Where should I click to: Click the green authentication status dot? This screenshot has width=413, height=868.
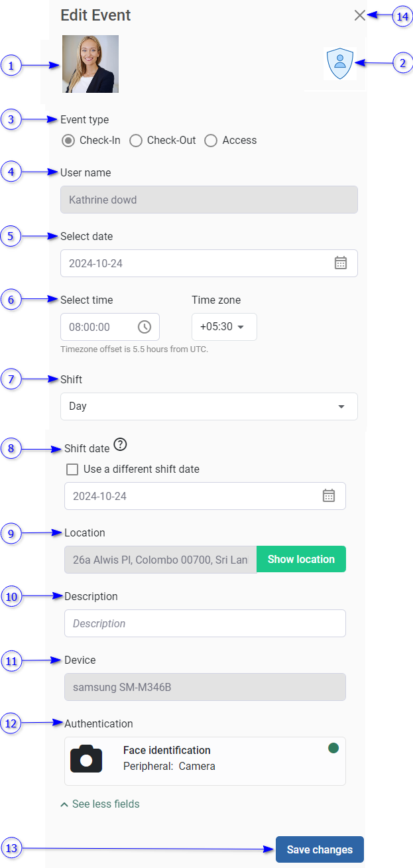click(x=333, y=748)
